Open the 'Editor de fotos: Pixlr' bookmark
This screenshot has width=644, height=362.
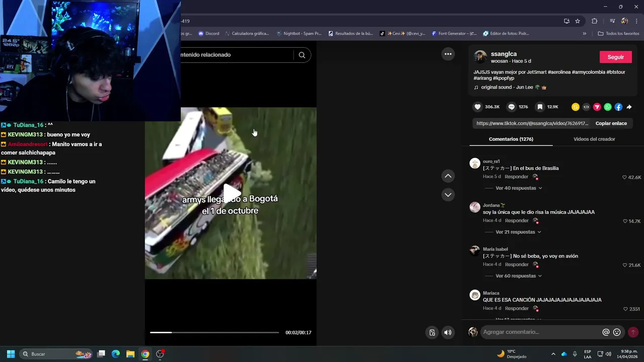click(506, 34)
